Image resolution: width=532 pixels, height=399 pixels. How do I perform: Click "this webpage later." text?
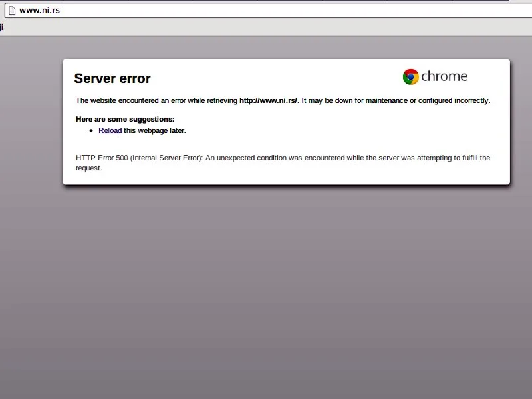155,131
